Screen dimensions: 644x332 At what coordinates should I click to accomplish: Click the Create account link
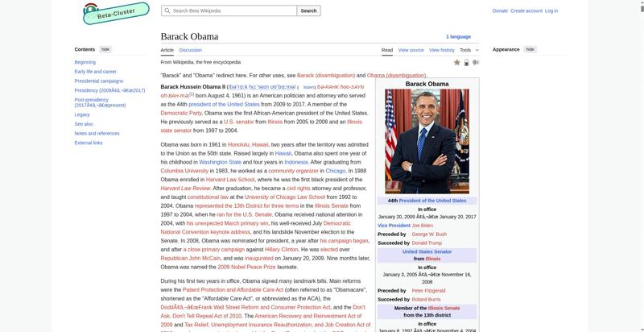(526, 10)
